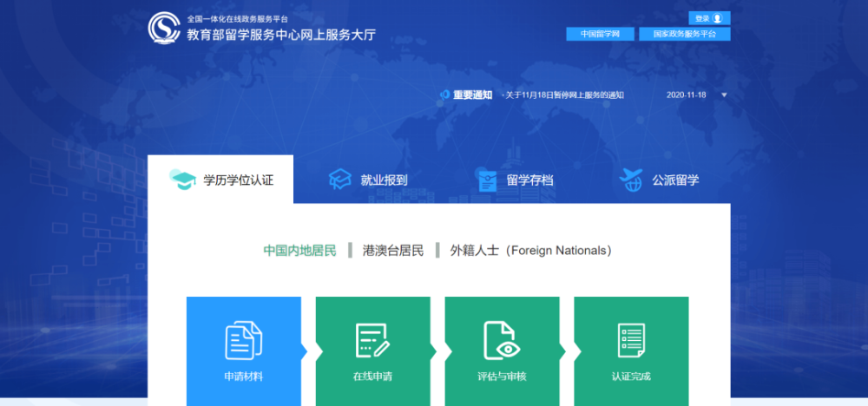Image resolution: width=868 pixels, height=406 pixels.
Task: Click the CSCSE logo emblem
Action: pyautogui.click(x=164, y=28)
